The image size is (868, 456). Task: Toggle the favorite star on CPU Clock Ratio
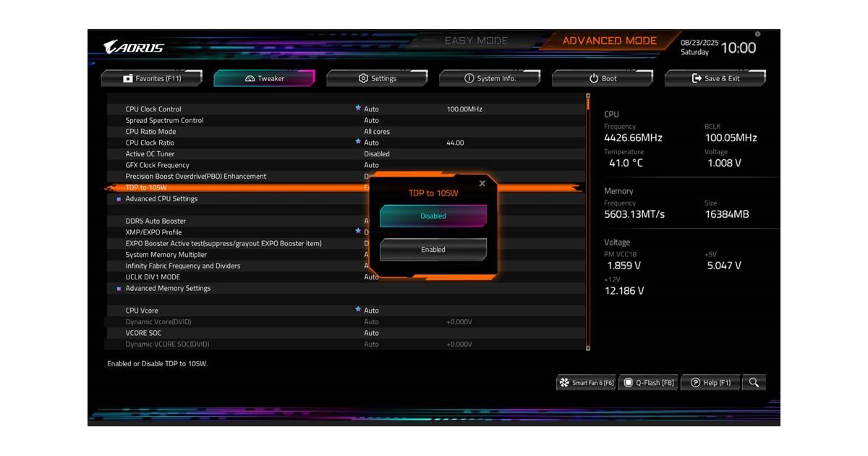click(x=358, y=142)
